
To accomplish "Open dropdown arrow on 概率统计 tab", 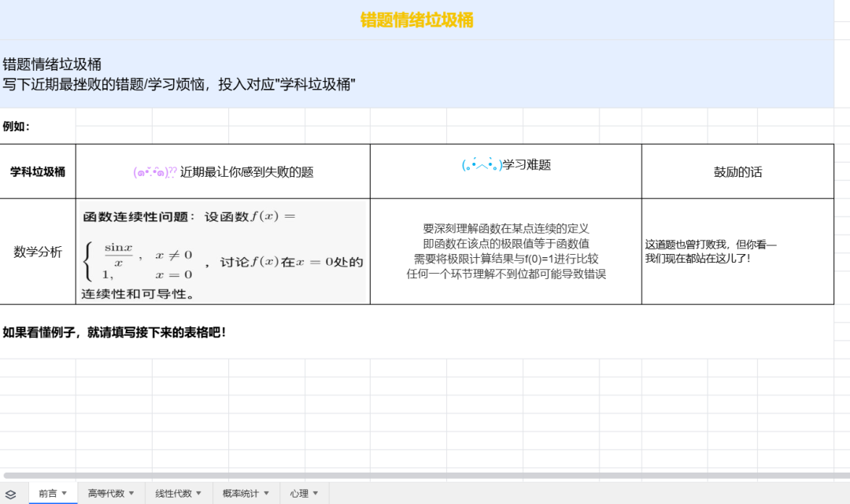I will (x=266, y=494).
